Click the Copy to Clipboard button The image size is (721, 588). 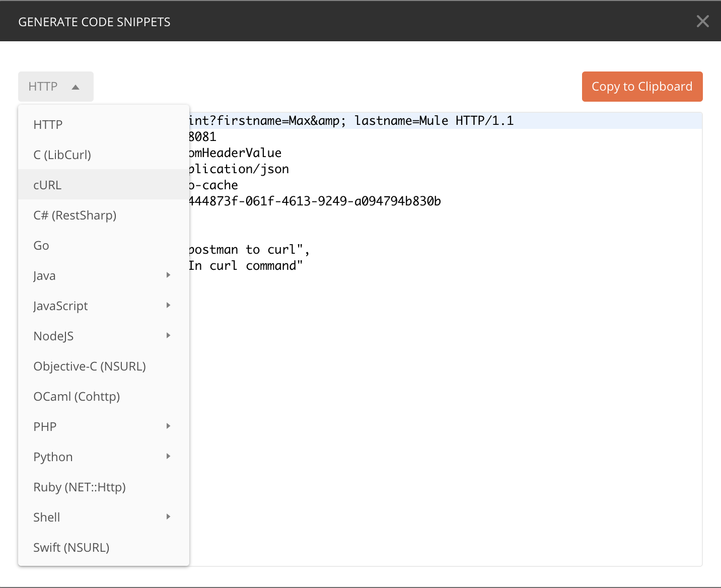click(x=642, y=87)
